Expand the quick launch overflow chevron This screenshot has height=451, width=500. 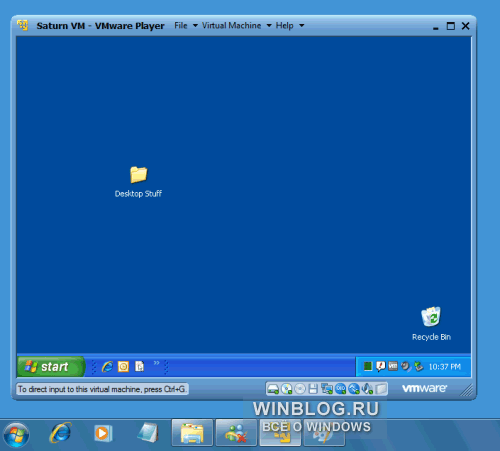(x=156, y=363)
